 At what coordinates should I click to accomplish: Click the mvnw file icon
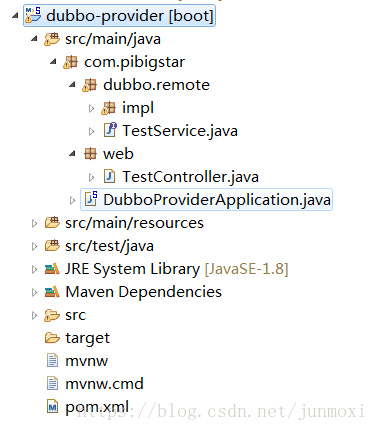52,361
